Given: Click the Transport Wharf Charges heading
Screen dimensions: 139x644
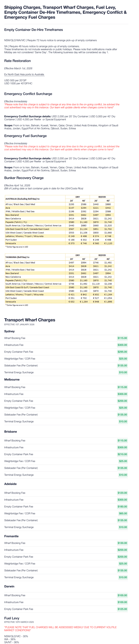Looking at the screenshot, I should point(30,320).
